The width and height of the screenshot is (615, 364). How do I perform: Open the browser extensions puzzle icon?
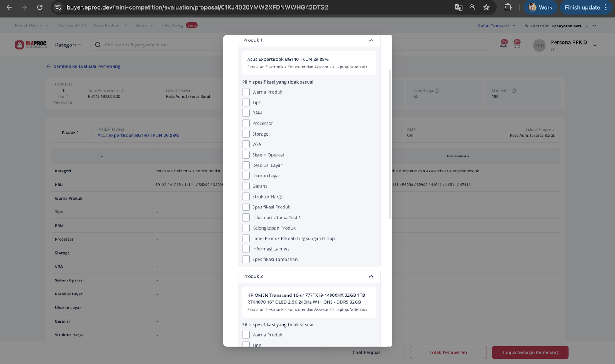508,7
